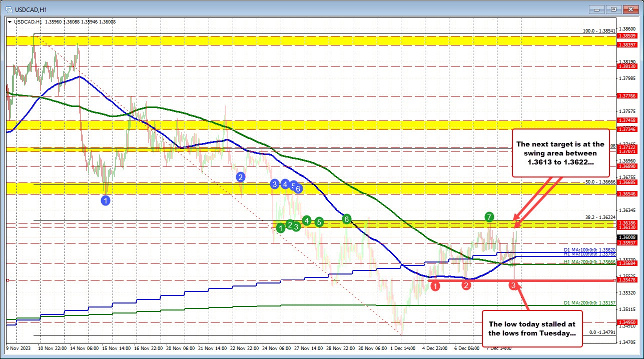Click blue marker 1 below the Nov 15 low
Image resolution: width=644 pixels, height=359 pixels.
105,199
